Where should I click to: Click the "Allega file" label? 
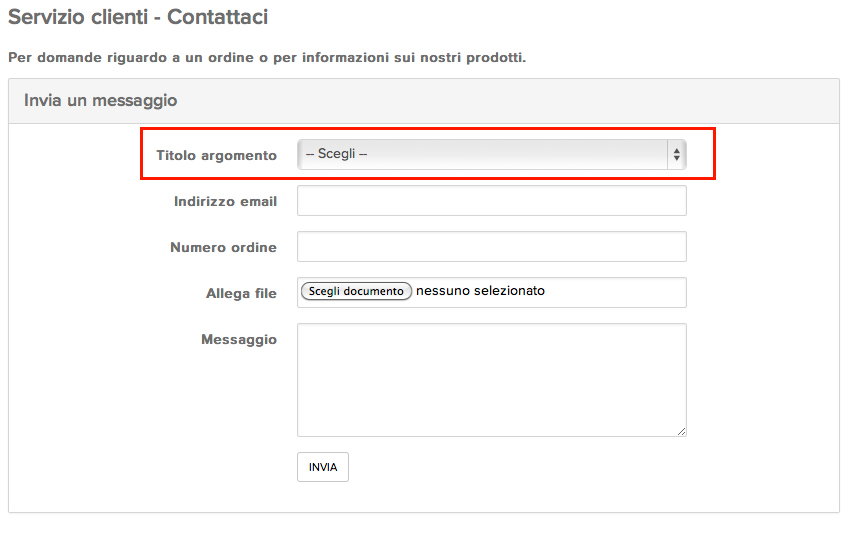[x=241, y=294]
